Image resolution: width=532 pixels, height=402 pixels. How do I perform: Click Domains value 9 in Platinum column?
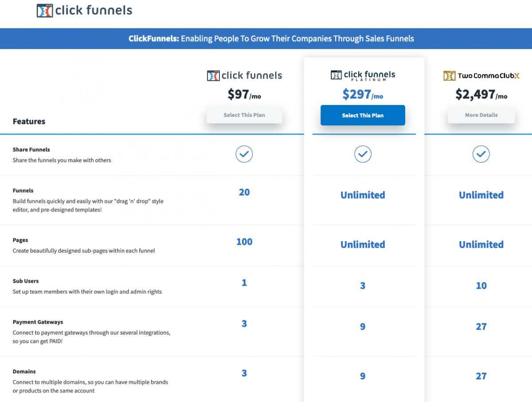coord(363,376)
